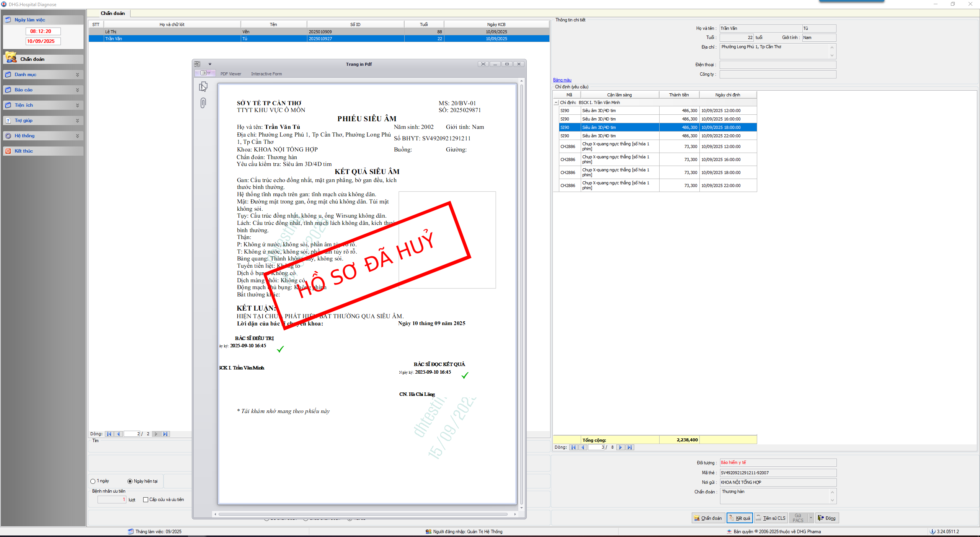Collapse the BSCK I. Trần Văn Minh group

(x=556, y=103)
